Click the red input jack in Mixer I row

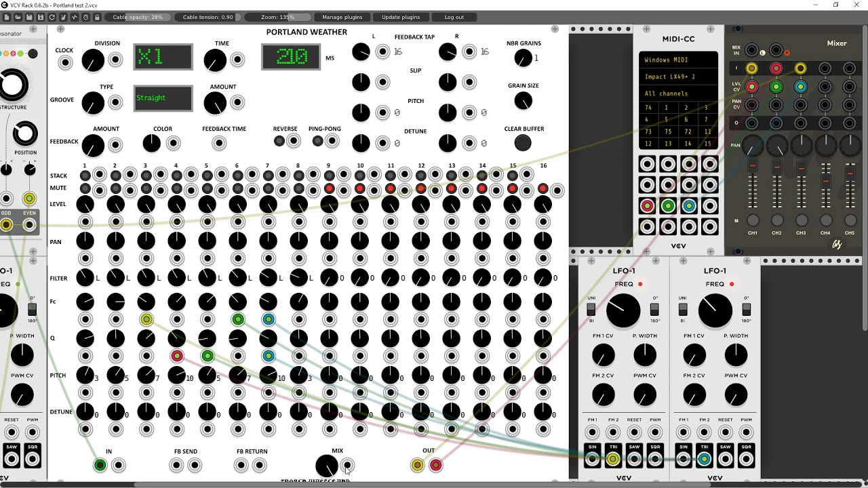click(x=776, y=68)
